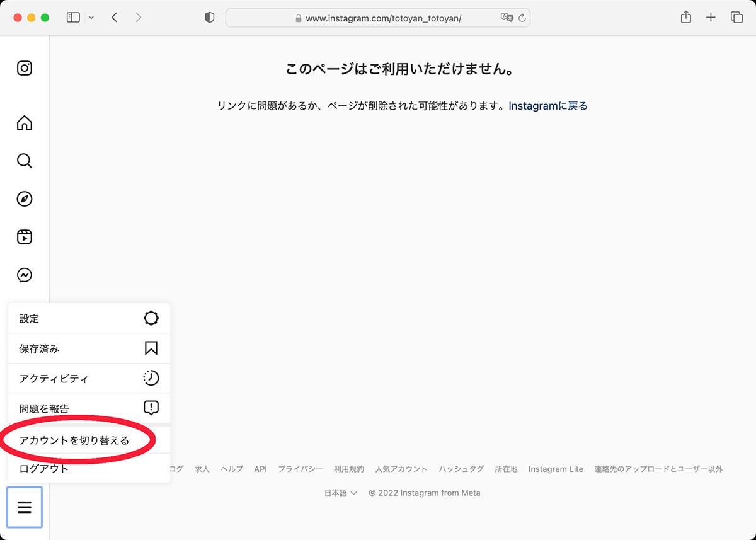Image resolution: width=756 pixels, height=540 pixels.
Task: Open 利用規約 footer link
Action: click(x=349, y=469)
